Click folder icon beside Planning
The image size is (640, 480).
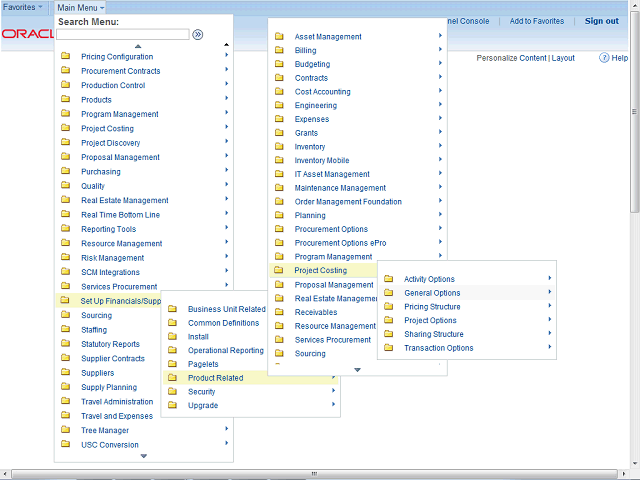pyautogui.click(x=279, y=215)
